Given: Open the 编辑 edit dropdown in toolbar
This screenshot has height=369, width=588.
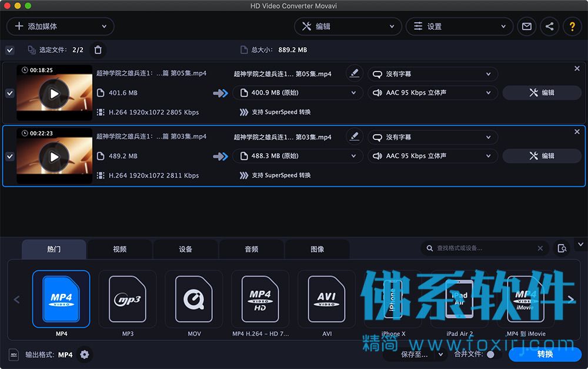Looking at the screenshot, I should (348, 26).
